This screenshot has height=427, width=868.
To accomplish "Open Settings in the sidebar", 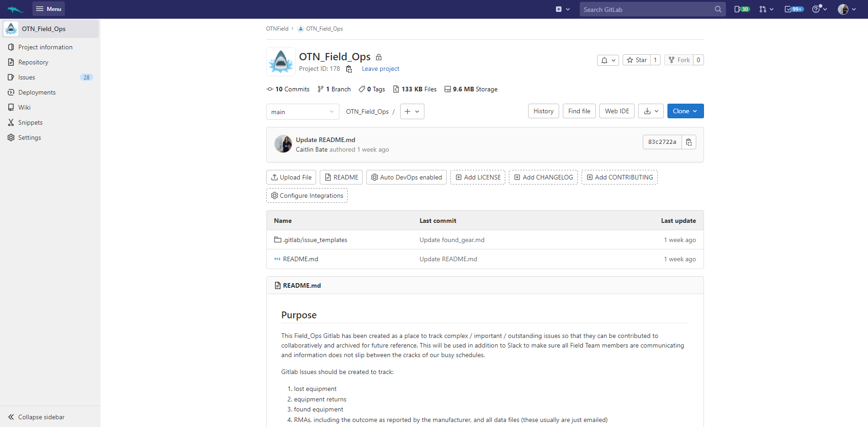I will (29, 137).
